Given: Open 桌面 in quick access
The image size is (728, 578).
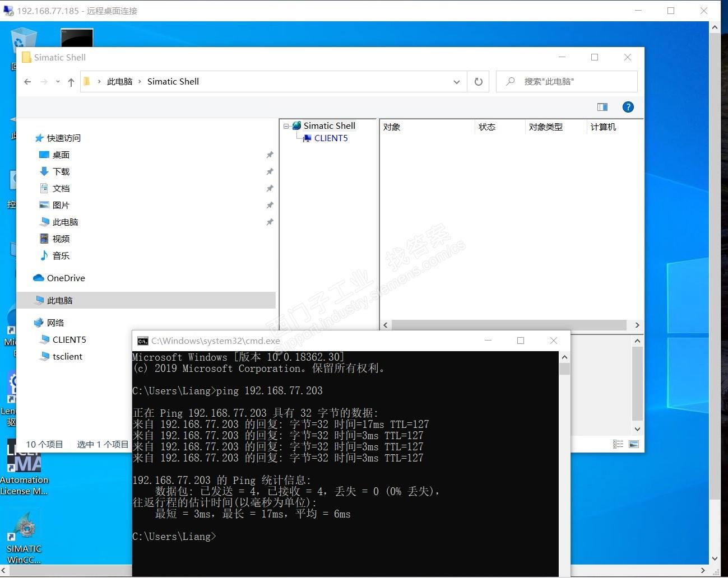Looking at the screenshot, I should coord(61,155).
